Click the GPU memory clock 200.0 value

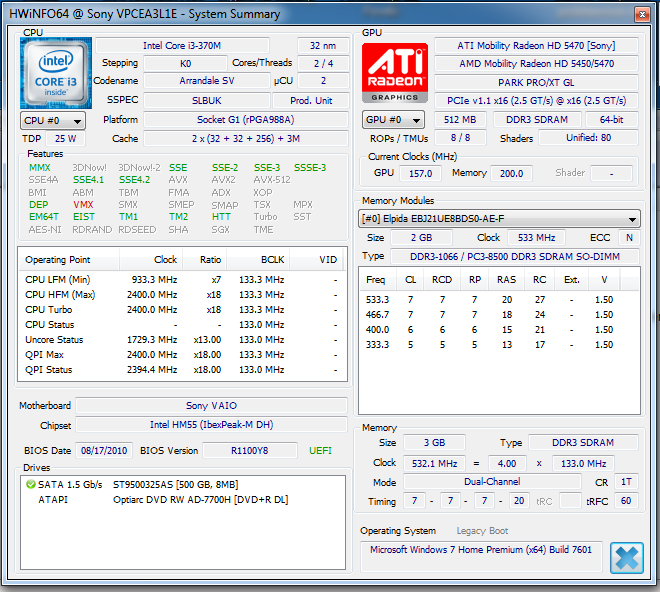coord(511,173)
